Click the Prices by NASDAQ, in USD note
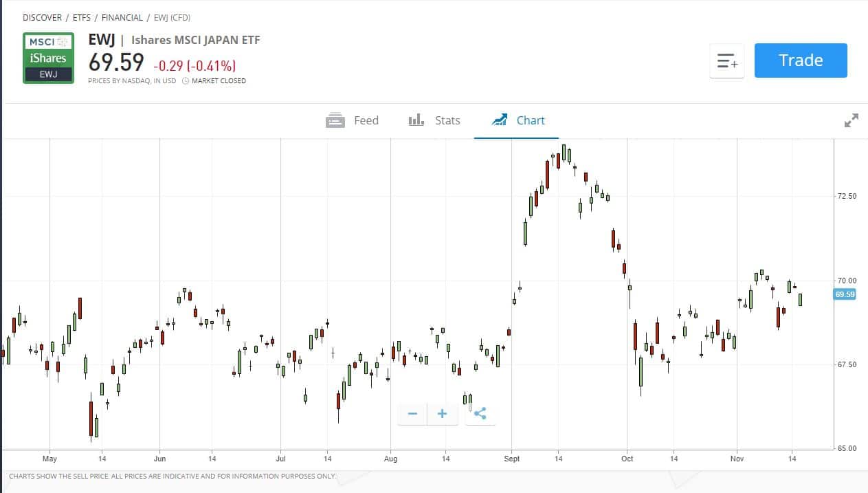868x493 pixels. click(132, 81)
